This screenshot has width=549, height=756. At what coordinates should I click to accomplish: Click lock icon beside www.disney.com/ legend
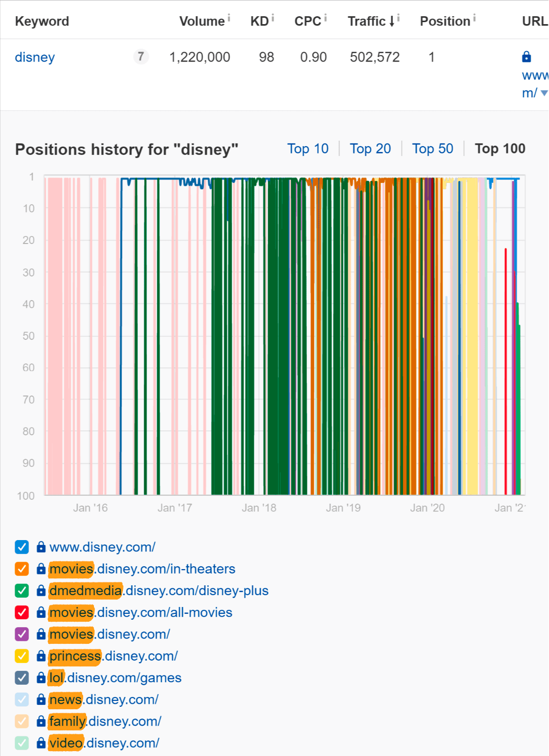(x=41, y=547)
